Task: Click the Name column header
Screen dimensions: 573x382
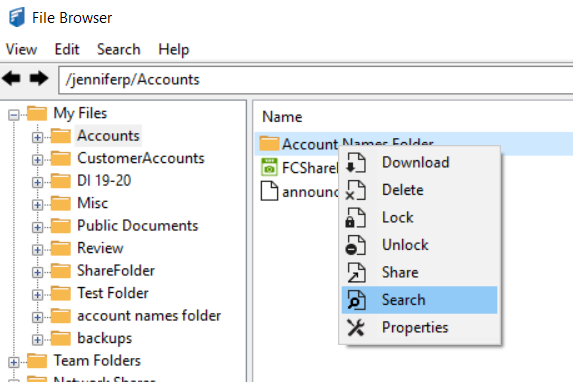Action: [x=282, y=117]
